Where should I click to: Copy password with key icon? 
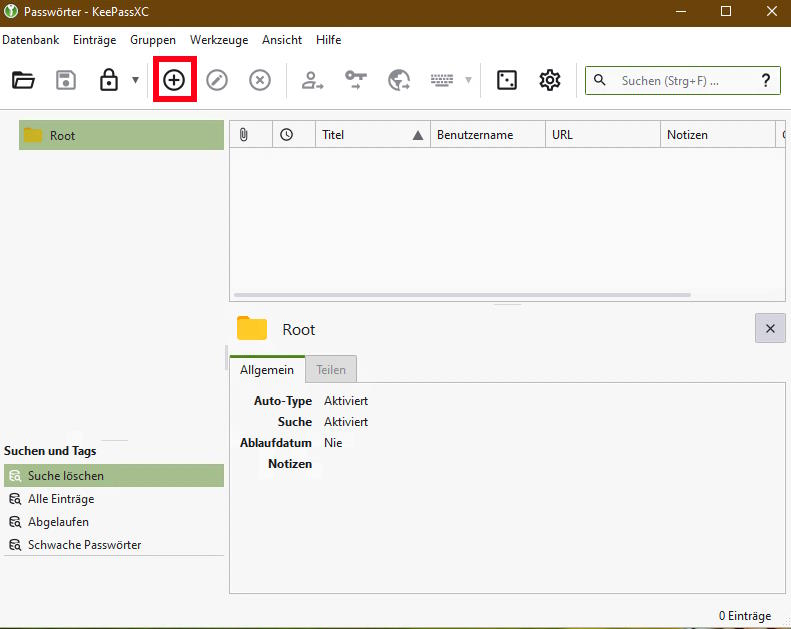[356, 81]
